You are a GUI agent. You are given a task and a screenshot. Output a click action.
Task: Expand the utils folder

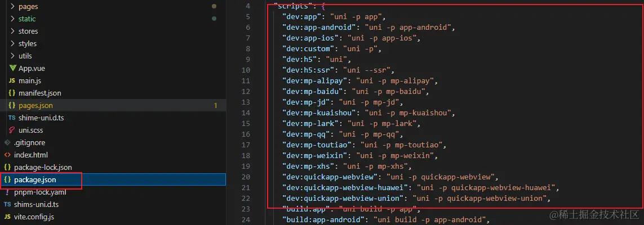pyautogui.click(x=12, y=56)
